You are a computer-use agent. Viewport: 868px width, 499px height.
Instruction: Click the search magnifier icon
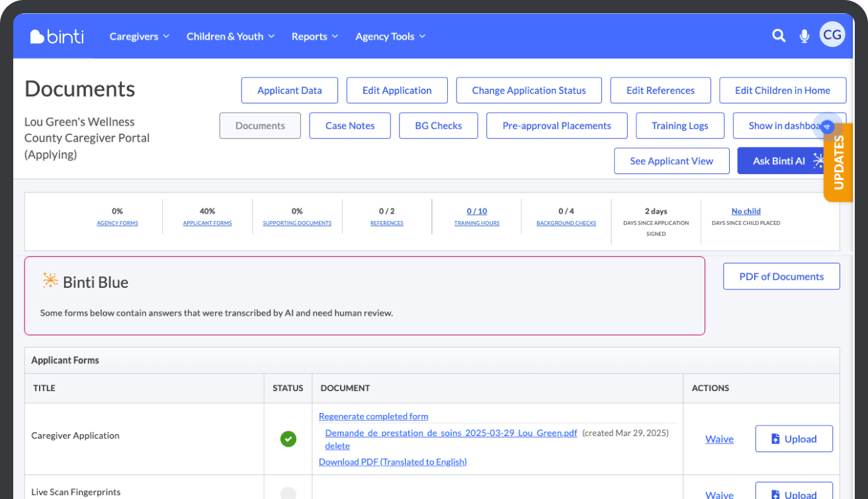(779, 36)
